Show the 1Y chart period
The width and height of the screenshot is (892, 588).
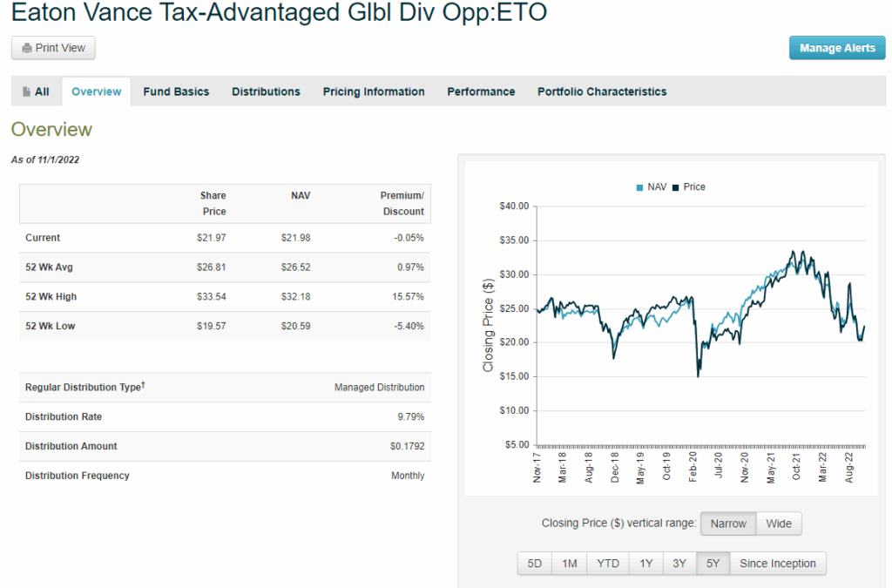646,564
